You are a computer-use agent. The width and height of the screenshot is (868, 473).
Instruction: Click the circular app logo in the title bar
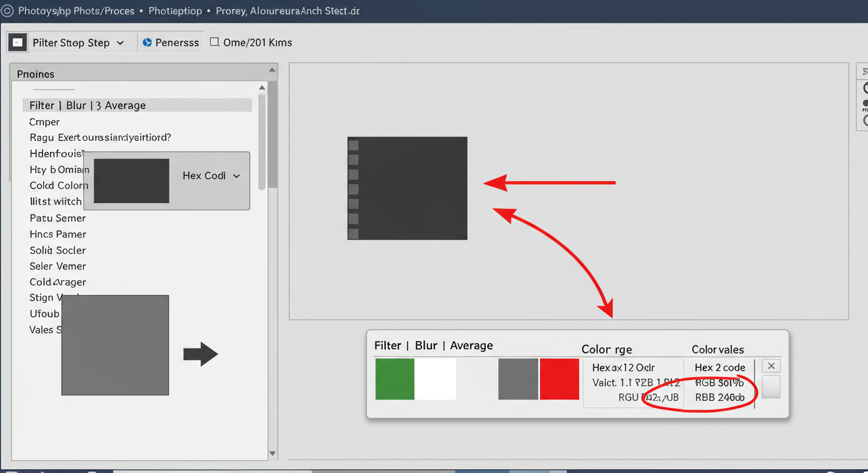point(8,10)
